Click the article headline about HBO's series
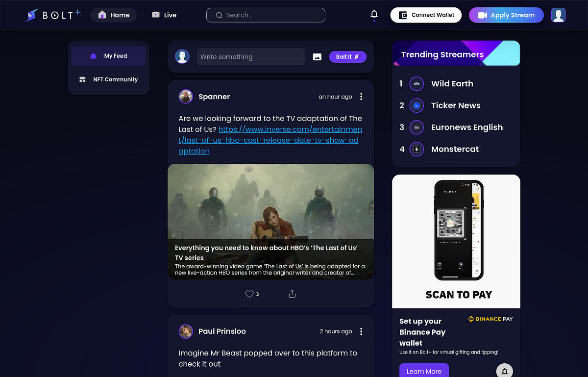This screenshot has height=377, width=588. [x=267, y=252]
